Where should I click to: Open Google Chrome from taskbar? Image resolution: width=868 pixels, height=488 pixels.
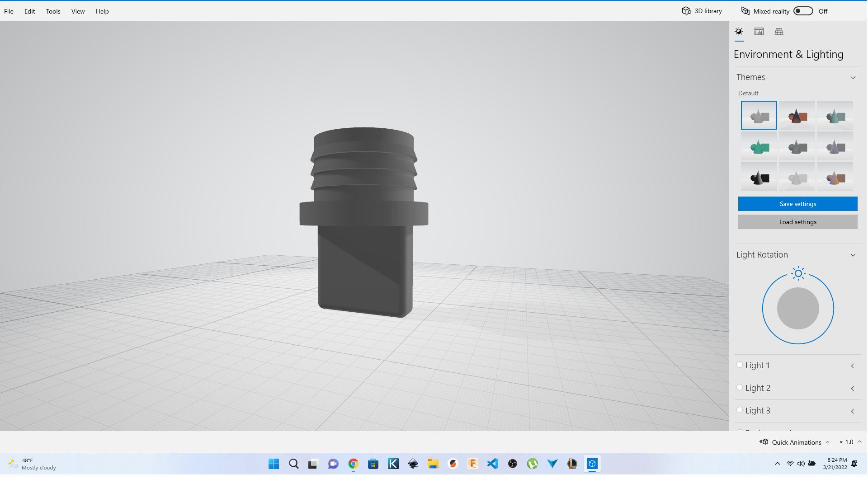(x=354, y=464)
